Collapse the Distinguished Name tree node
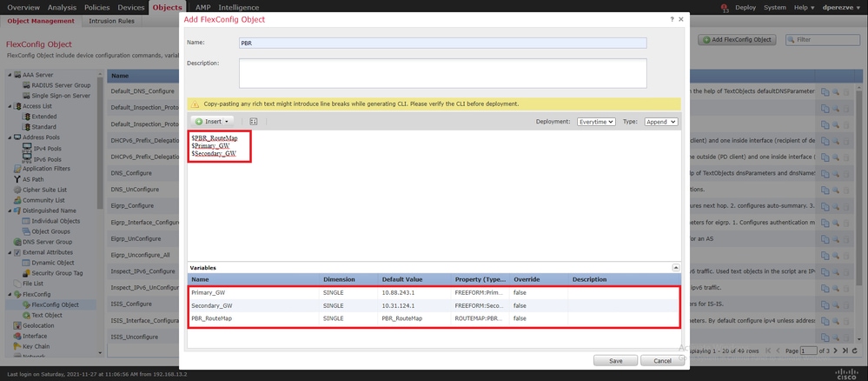 click(10, 211)
